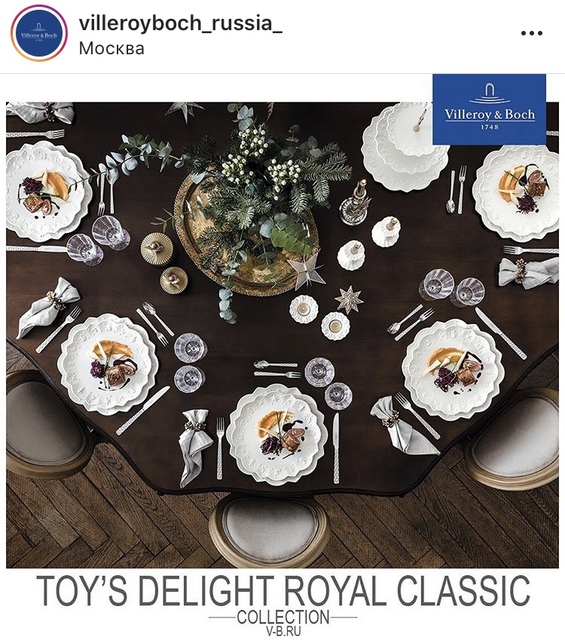Click the COLLECTION caption text
This screenshot has width=565, height=640.
pyautogui.click(x=283, y=617)
